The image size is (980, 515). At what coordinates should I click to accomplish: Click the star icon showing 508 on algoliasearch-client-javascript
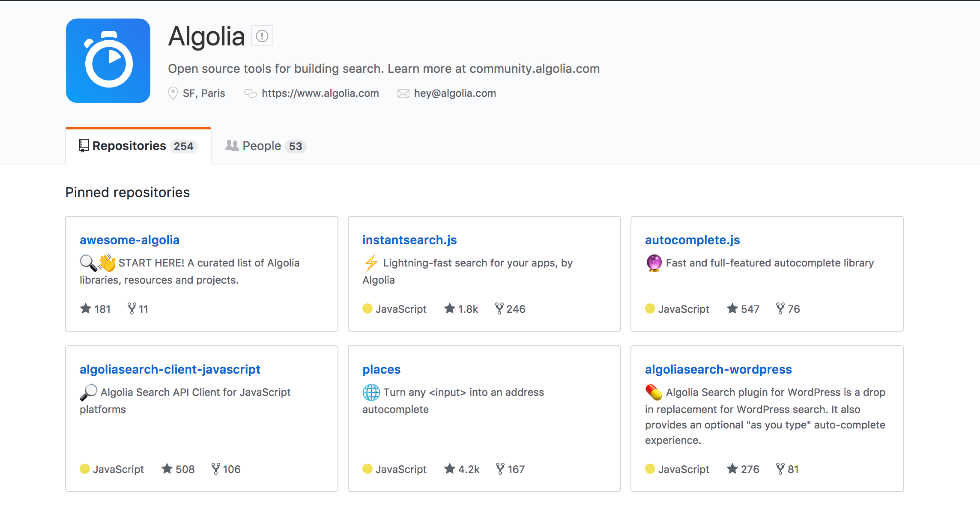pos(167,468)
